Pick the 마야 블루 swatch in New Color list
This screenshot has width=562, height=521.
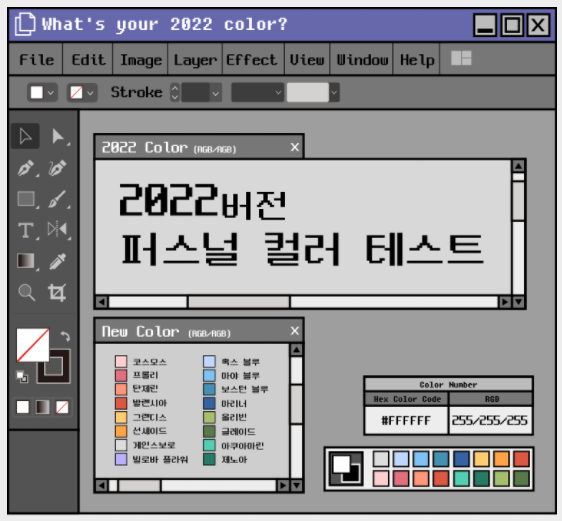209,375
